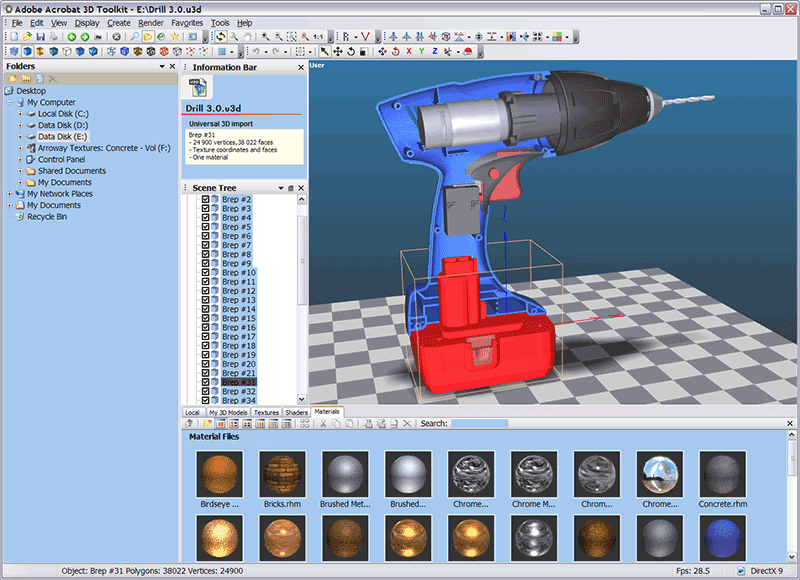Collapse the My Computer tree node
800x580 pixels.
[x=10, y=102]
